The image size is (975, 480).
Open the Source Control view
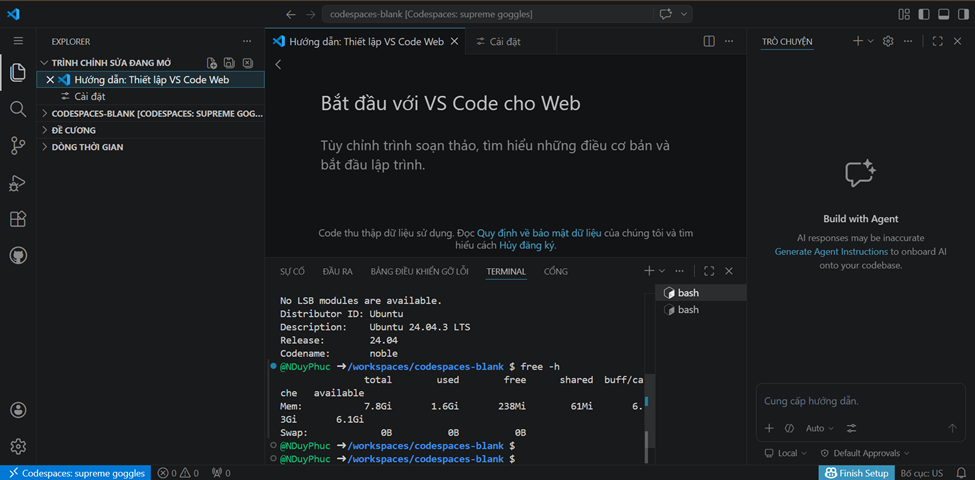pos(18,146)
